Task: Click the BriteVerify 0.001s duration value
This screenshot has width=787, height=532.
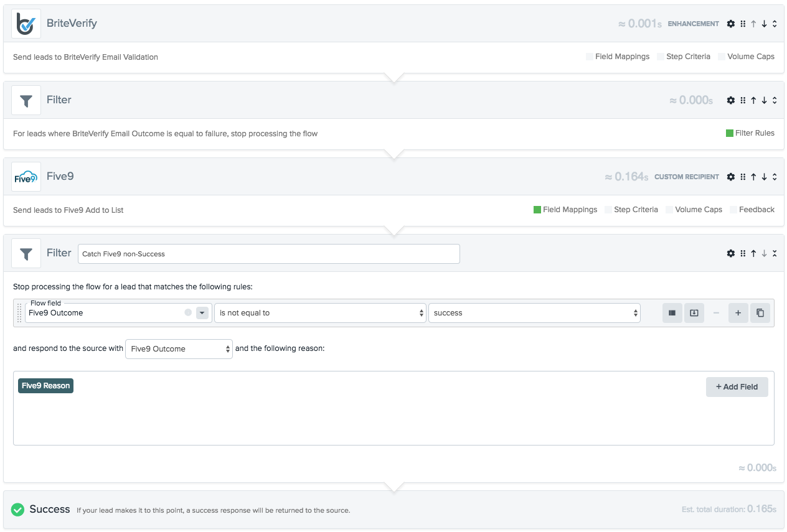Action: tap(639, 24)
